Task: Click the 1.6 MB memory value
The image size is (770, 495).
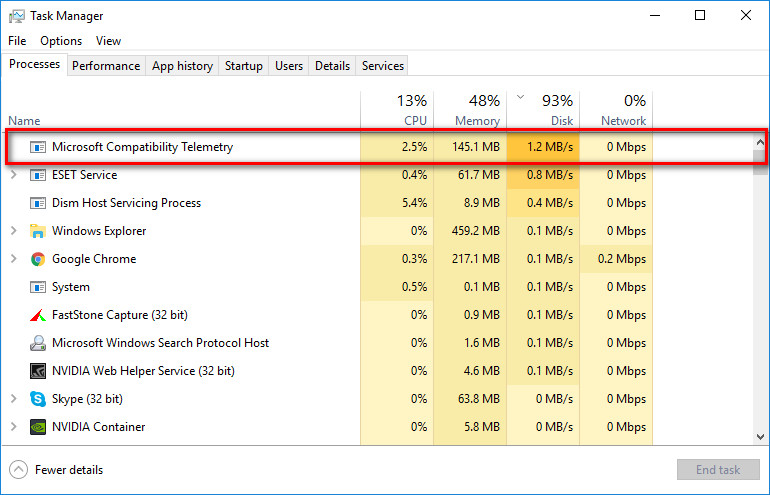Action: coord(482,343)
